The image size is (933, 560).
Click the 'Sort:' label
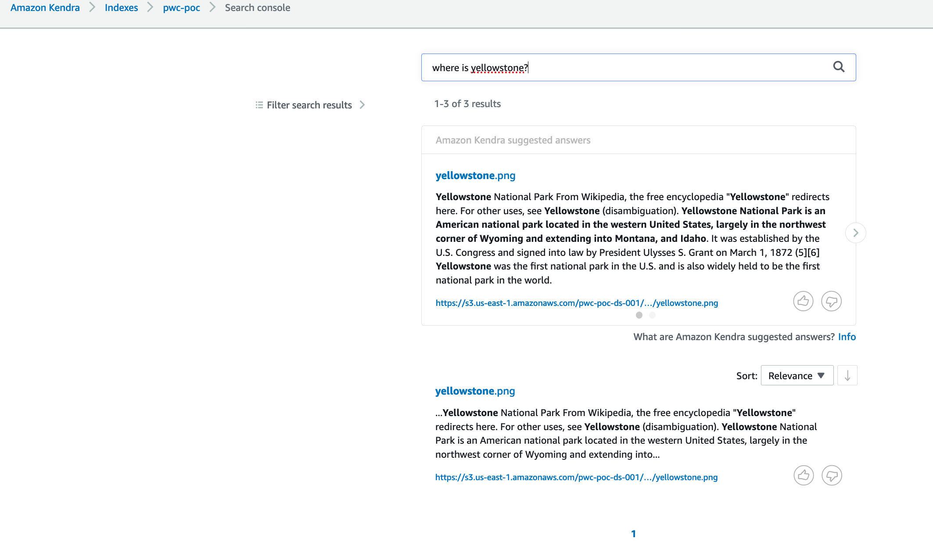coord(746,376)
